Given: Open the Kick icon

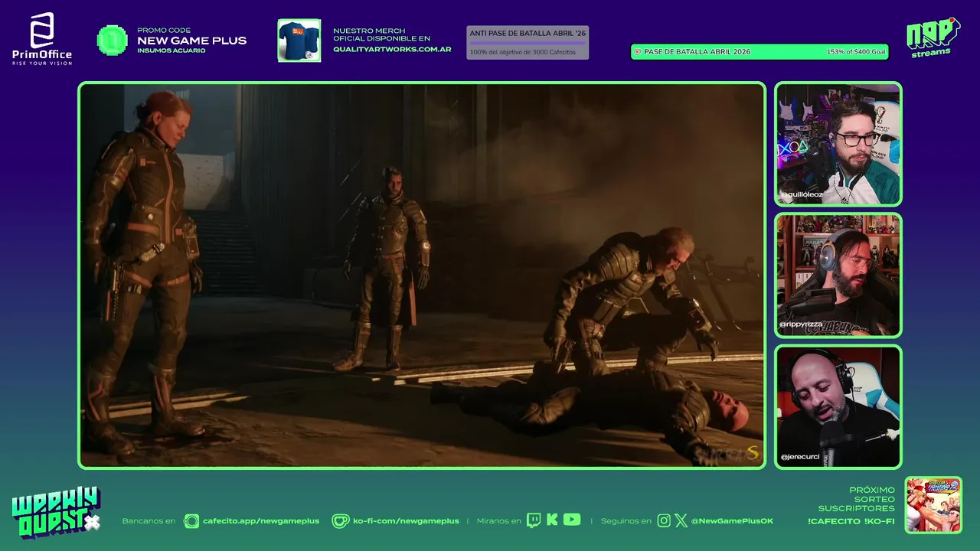Looking at the screenshot, I should coord(552,520).
